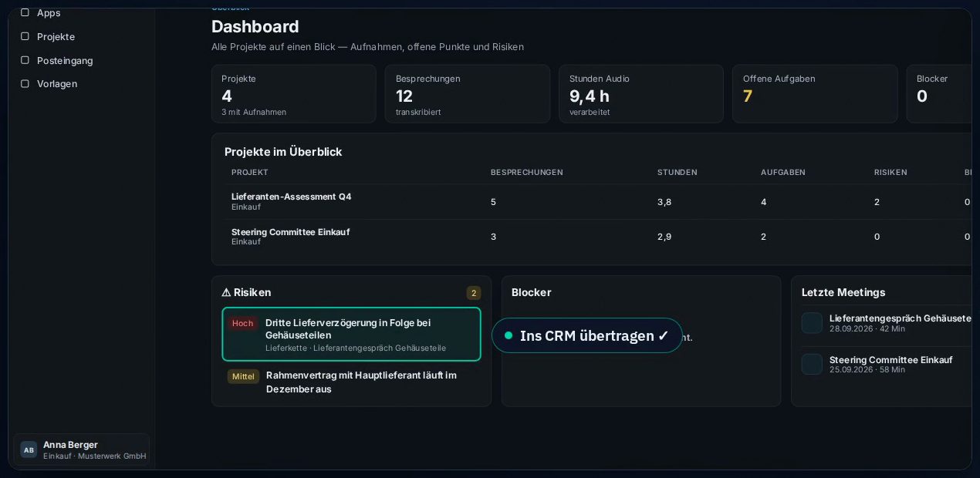Click the Offene Aufgaben stat card
The height and width of the screenshot is (478, 980).
coord(815,94)
